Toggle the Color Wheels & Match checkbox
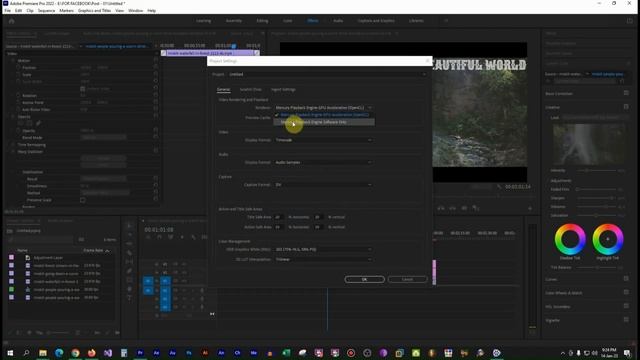Image resolution: width=640 pixels, height=360 pixels. 626,292
